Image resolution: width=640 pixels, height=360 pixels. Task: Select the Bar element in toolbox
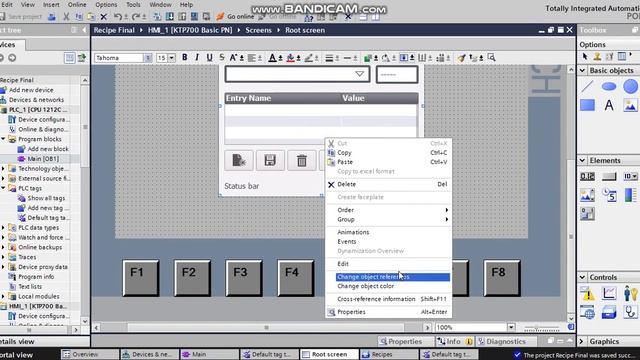[x=630, y=195]
